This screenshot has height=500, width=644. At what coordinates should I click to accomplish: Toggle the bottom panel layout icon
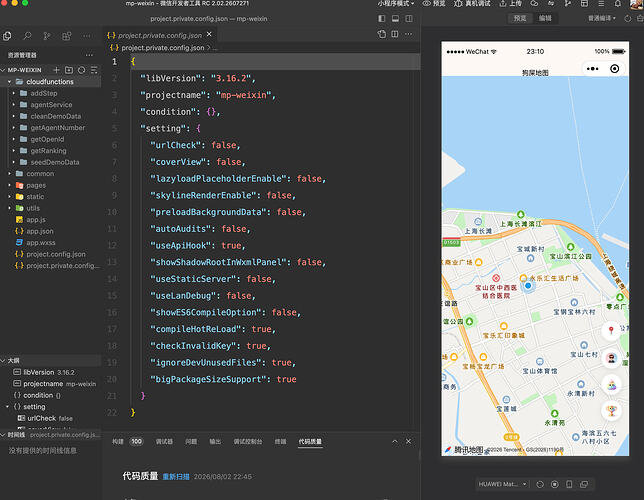tap(395, 18)
